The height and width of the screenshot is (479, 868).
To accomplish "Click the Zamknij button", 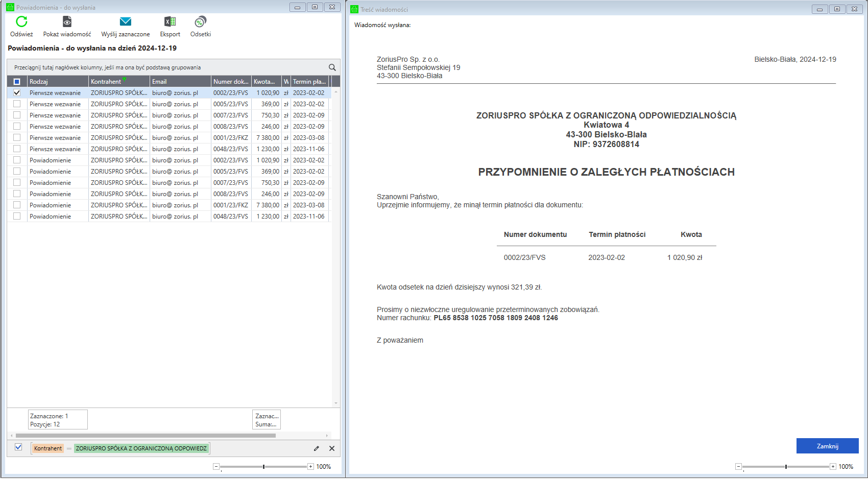I will coord(827,446).
